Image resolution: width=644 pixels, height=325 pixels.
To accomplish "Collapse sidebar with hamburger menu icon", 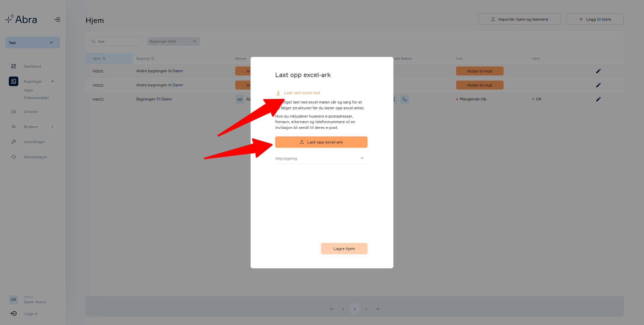I will [x=57, y=19].
